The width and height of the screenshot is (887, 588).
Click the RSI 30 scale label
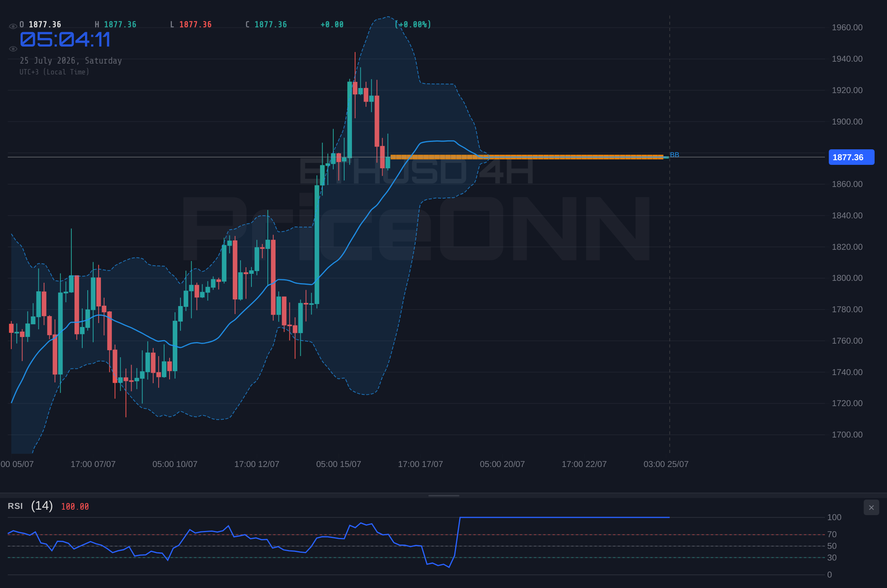[832, 558]
